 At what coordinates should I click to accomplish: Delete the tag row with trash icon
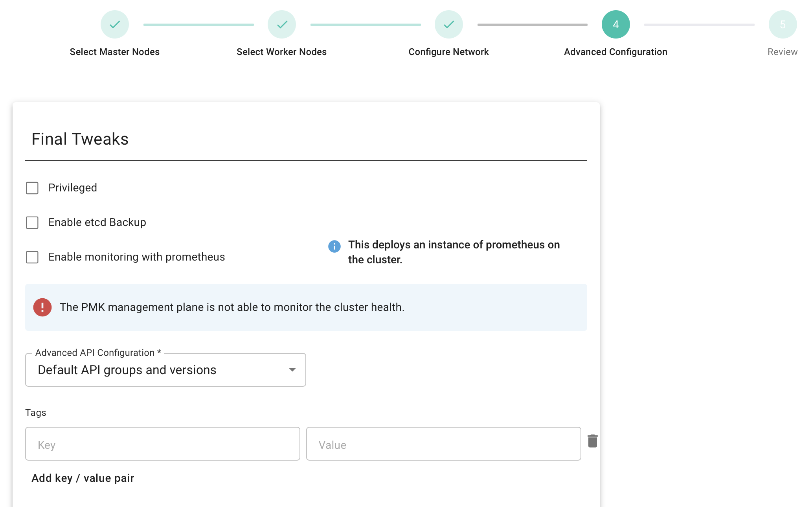coord(592,441)
